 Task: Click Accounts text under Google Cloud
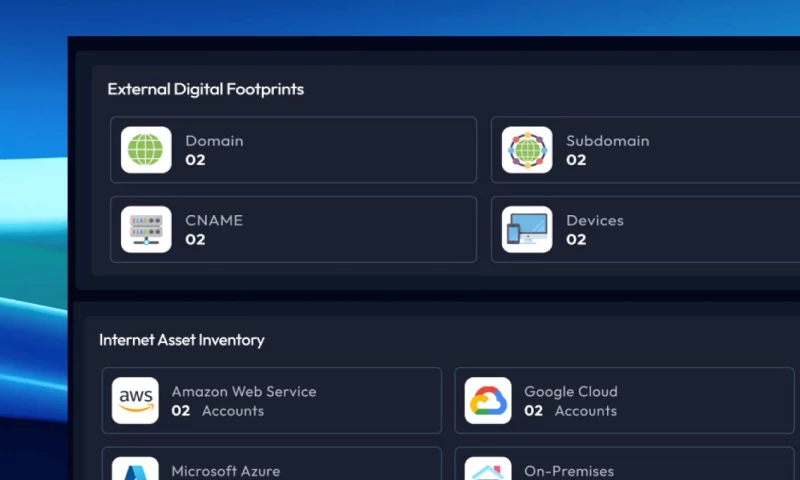click(586, 411)
